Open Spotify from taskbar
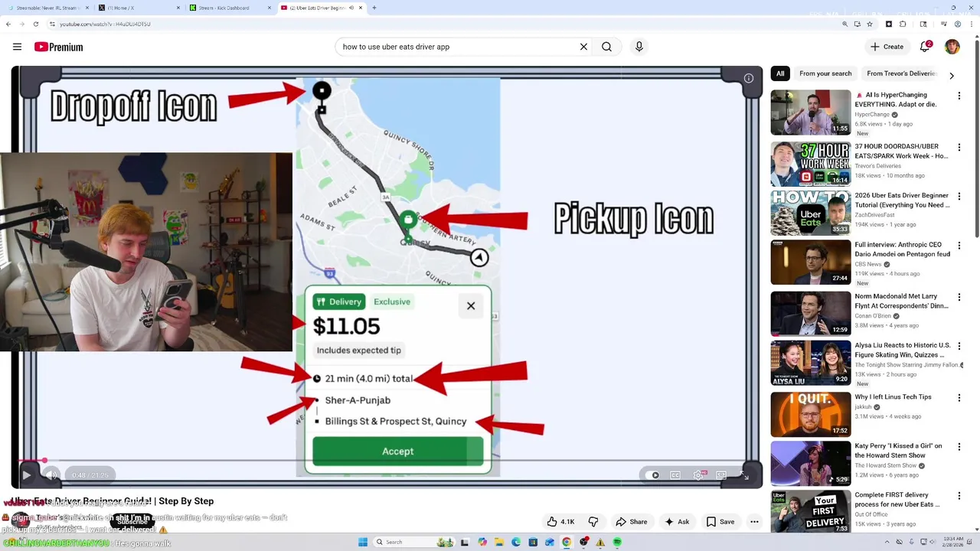This screenshot has width=980, height=551. coord(617,542)
